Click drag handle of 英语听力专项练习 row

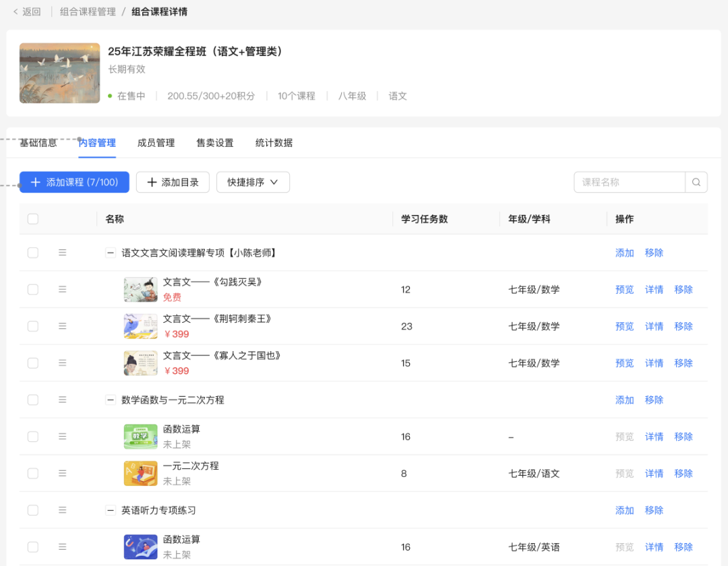point(62,510)
